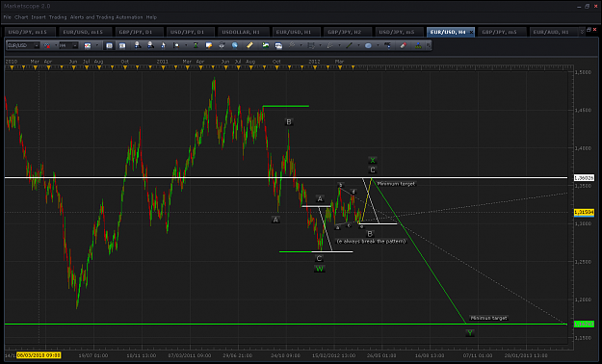Open the File menu
Screen dimensions: 602x364
tap(7, 17)
